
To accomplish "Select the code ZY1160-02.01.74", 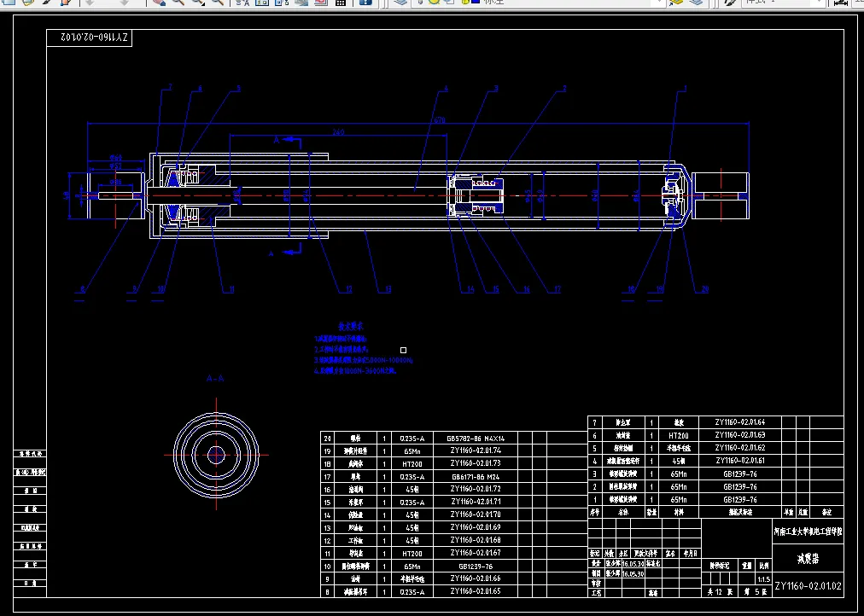I will (476, 450).
